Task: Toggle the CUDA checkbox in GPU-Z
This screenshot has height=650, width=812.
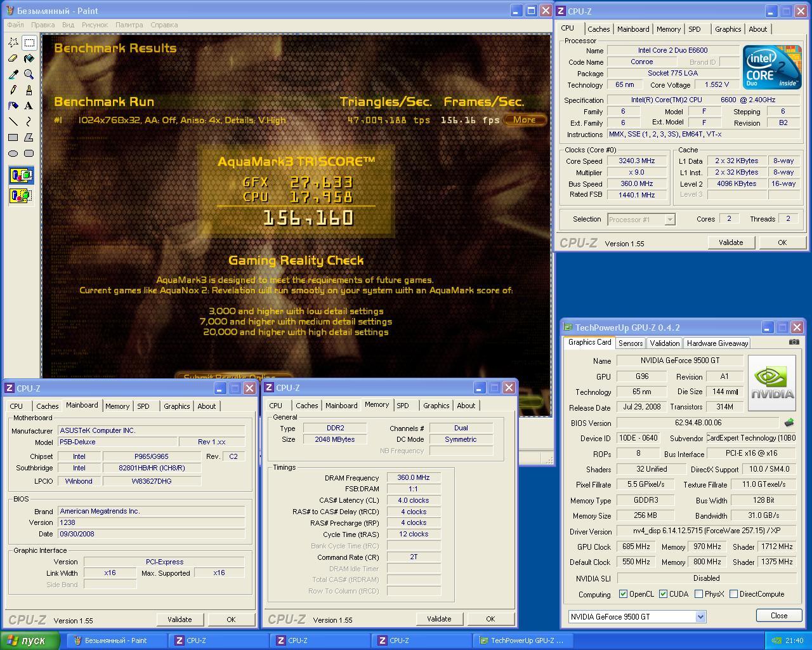Action: pyautogui.click(x=663, y=594)
